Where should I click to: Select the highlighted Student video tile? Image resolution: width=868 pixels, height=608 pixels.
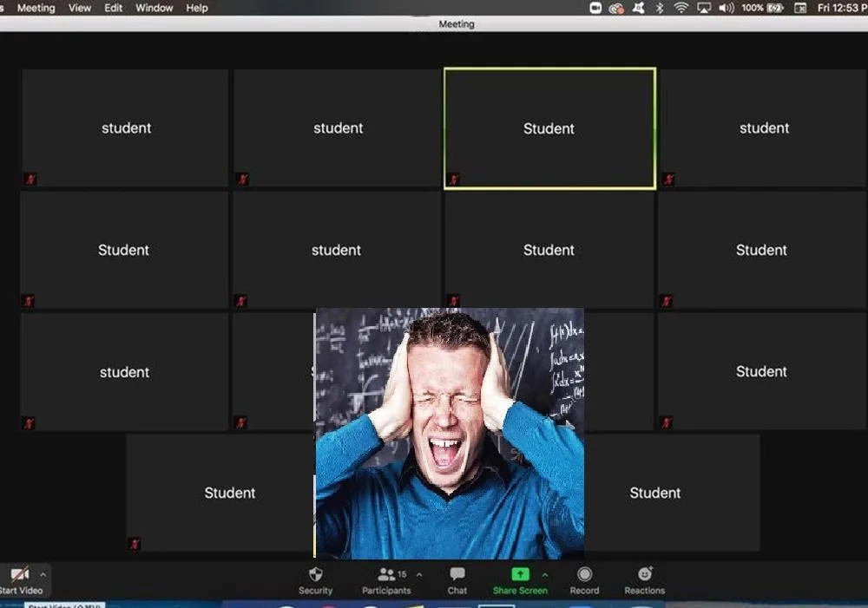tap(549, 128)
